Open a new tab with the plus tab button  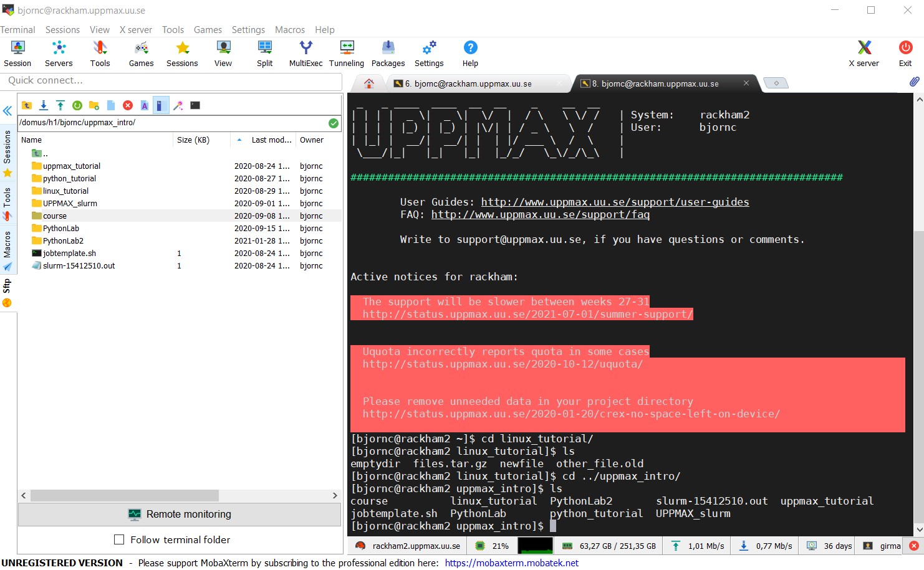tap(776, 83)
